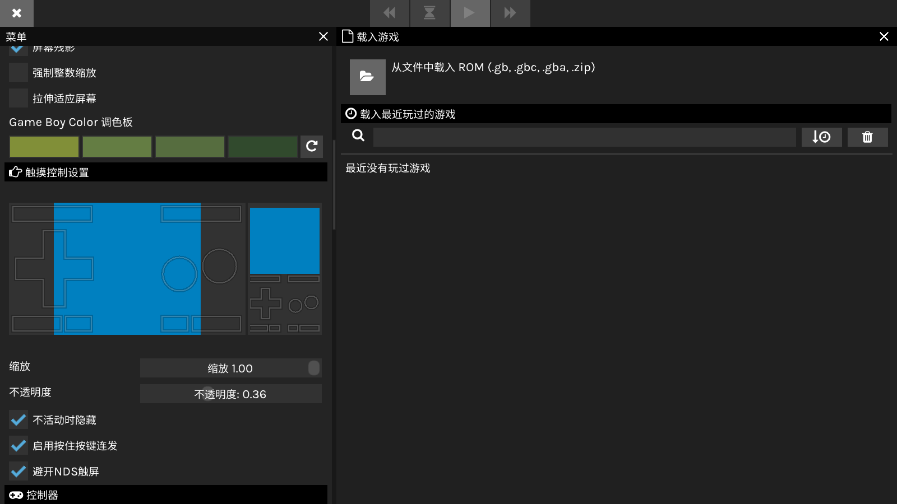The image size is (897, 504).
Task: Click the rewind button in top toolbar
Action: 390,13
